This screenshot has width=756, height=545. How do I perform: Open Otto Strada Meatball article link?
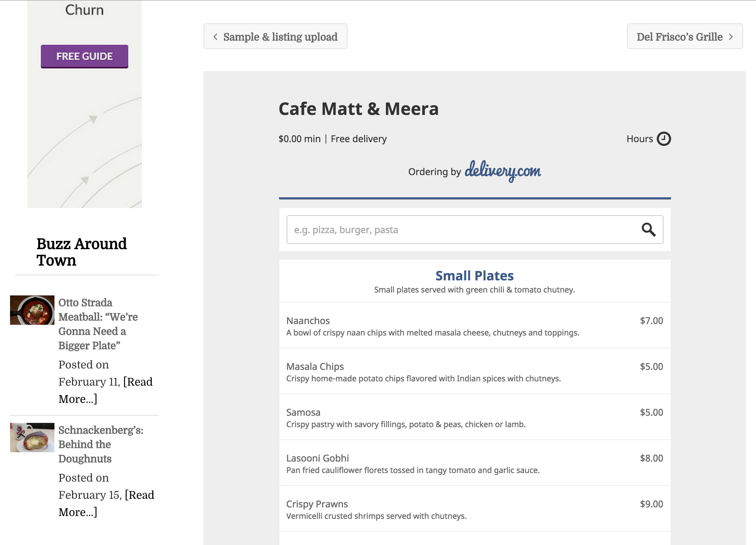[98, 324]
